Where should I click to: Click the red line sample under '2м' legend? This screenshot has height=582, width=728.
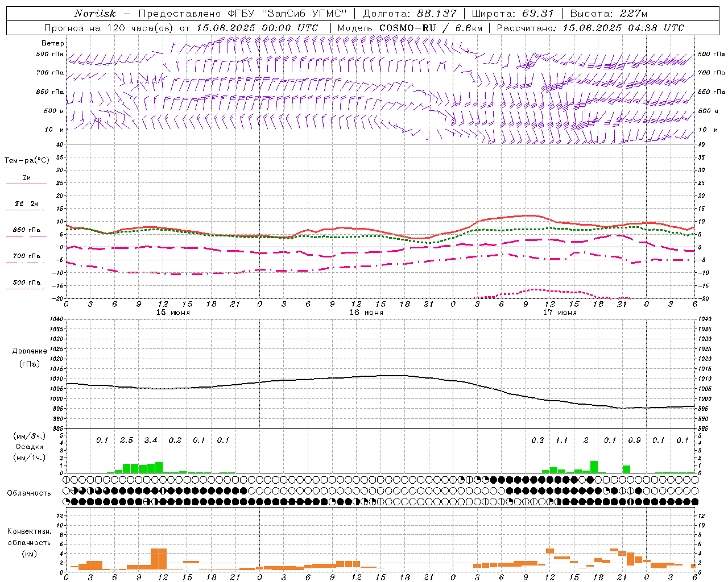(26, 184)
